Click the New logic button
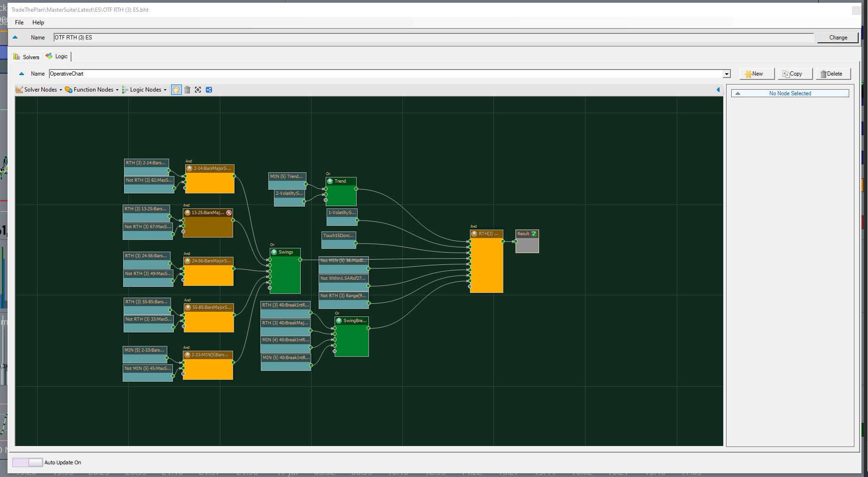This screenshot has width=868, height=477. pos(757,74)
